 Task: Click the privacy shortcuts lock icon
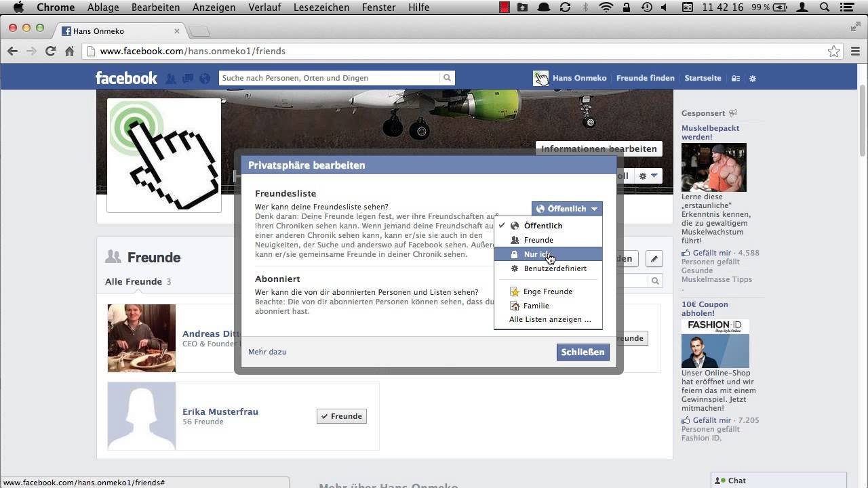pos(735,79)
